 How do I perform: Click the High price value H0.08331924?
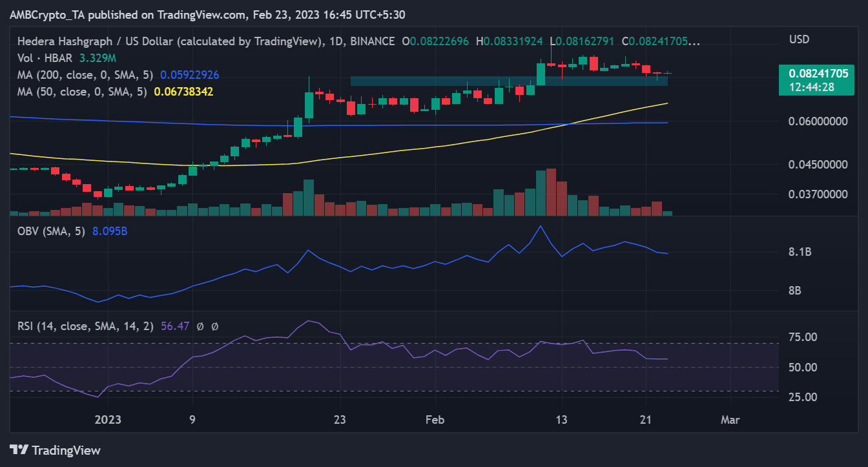click(x=510, y=41)
